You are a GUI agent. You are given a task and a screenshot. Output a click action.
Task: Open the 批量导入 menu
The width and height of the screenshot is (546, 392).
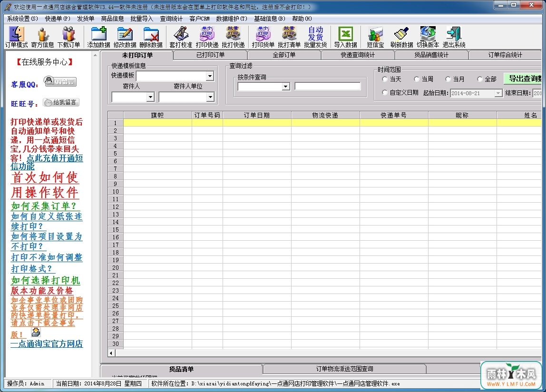(142, 19)
